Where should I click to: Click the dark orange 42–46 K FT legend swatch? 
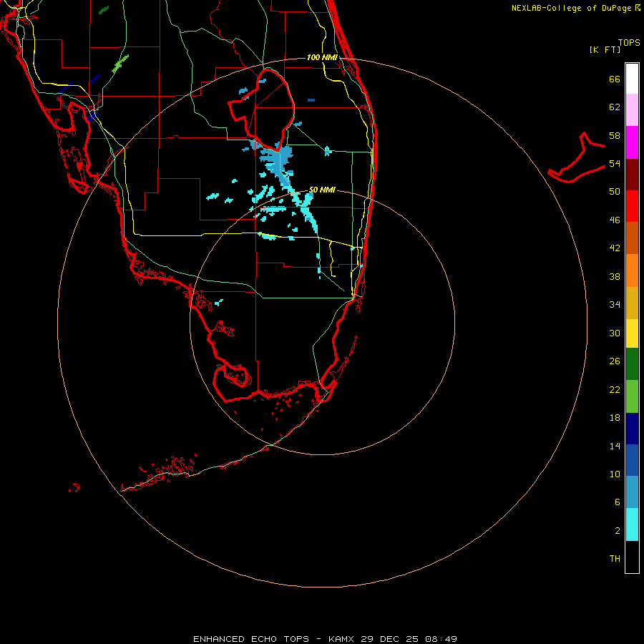coord(632,238)
